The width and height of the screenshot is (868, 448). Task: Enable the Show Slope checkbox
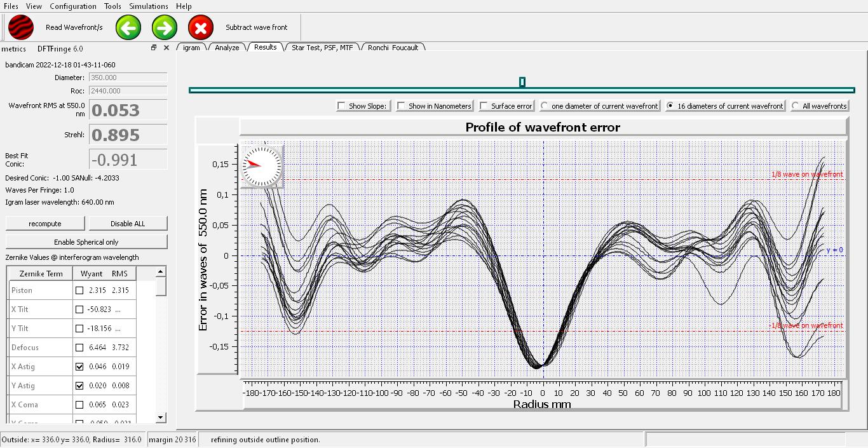tap(342, 106)
